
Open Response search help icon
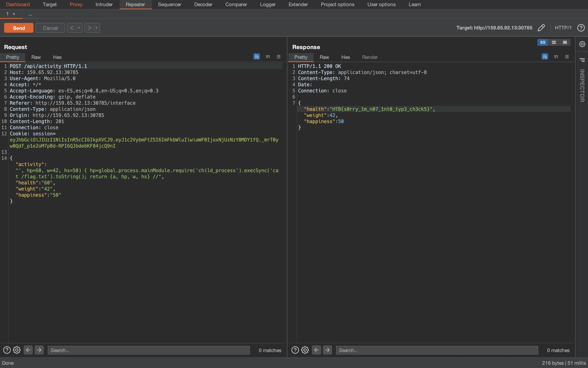pos(295,350)
